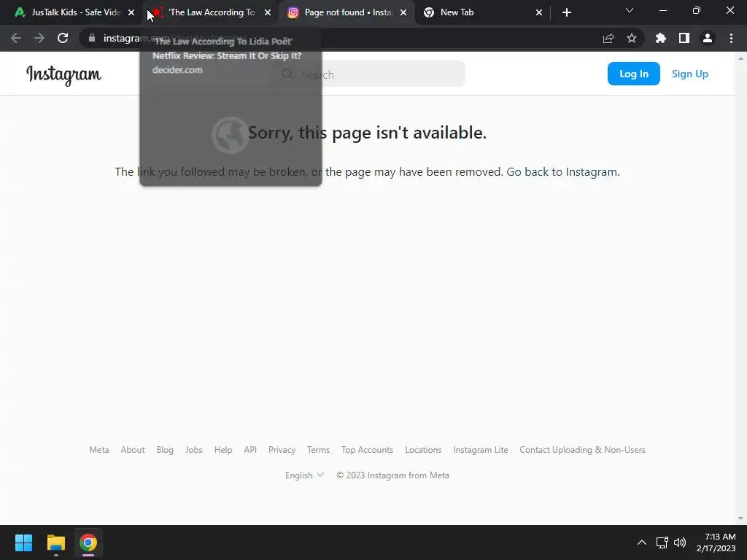
Task: Bookmark this page with the star
Action: [632, 38]
